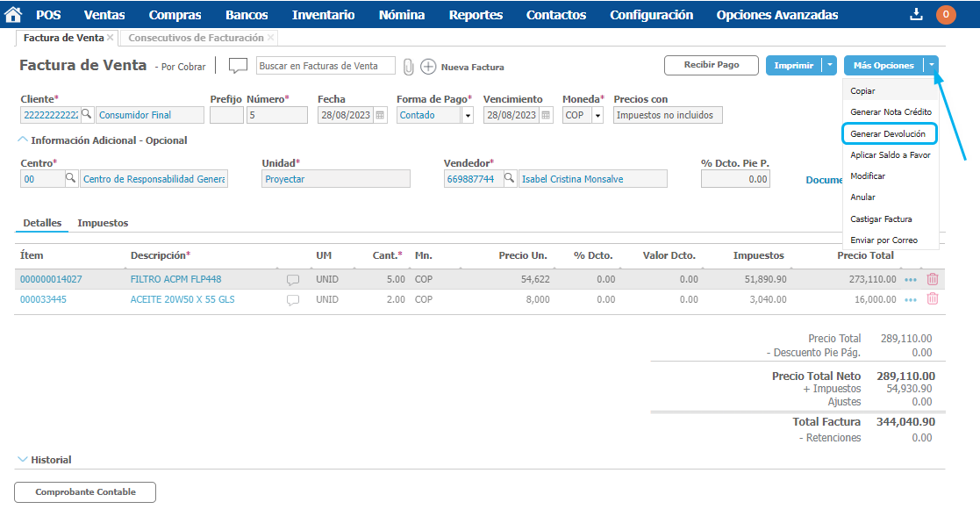The height and width of the screenshot is (509, 980).
Task: Delete the FILTRO ACPM FLP448 row
Action: coord(933,279)
